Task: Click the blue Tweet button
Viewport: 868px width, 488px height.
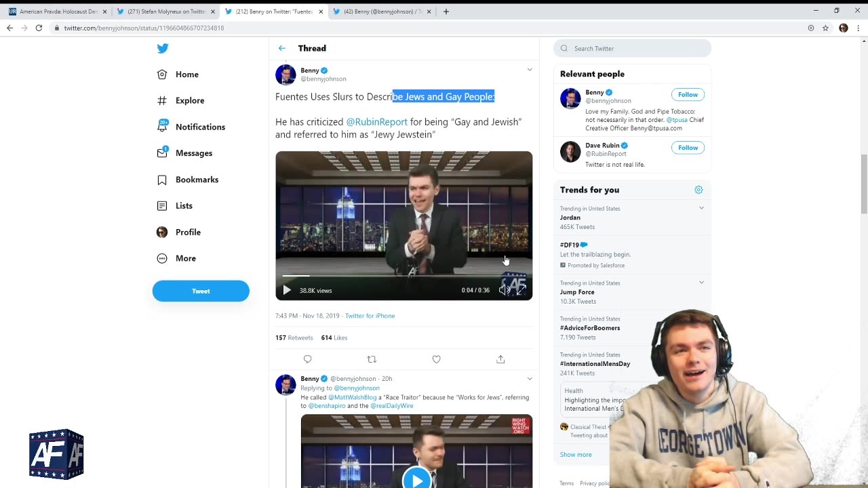Action: pyautogui.click(x=201, y=291)
